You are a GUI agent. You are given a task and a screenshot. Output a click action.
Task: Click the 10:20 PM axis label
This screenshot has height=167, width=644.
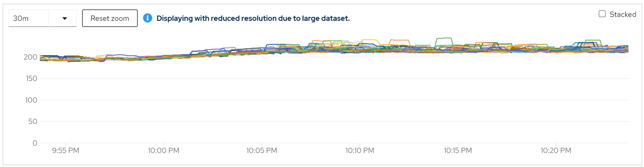556,150
